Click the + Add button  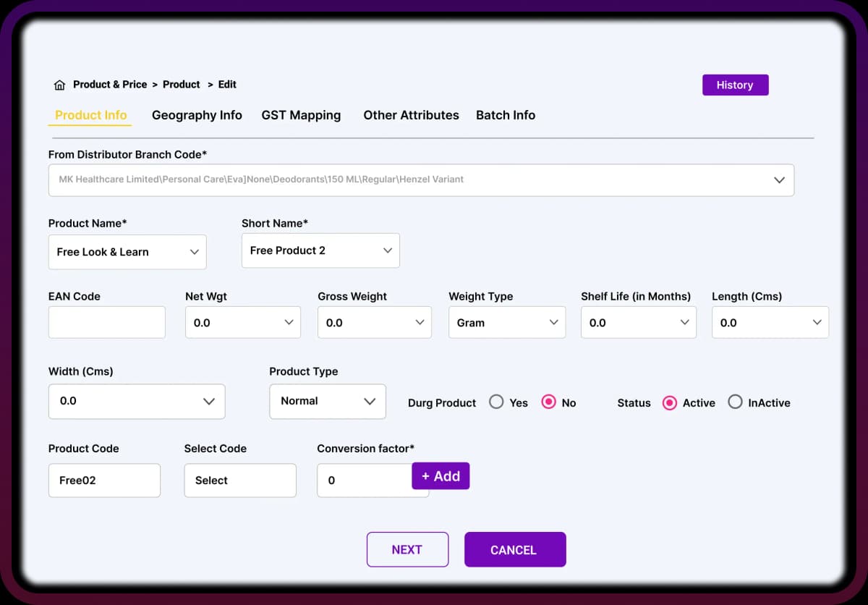point(441,476)
